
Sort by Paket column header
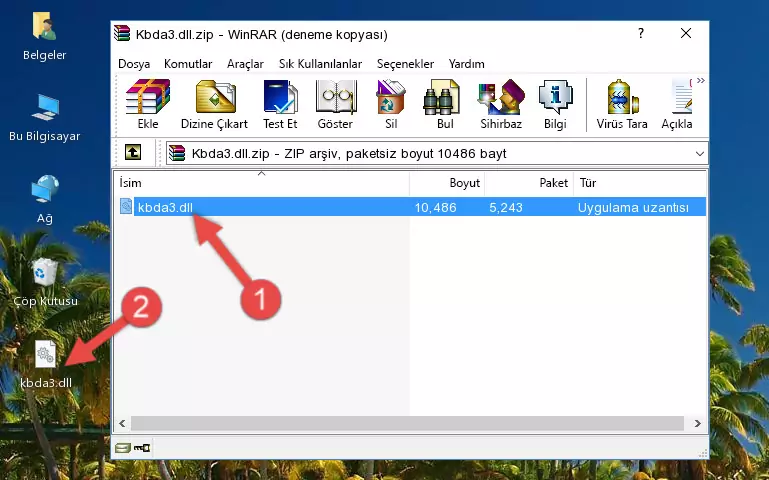529,183
